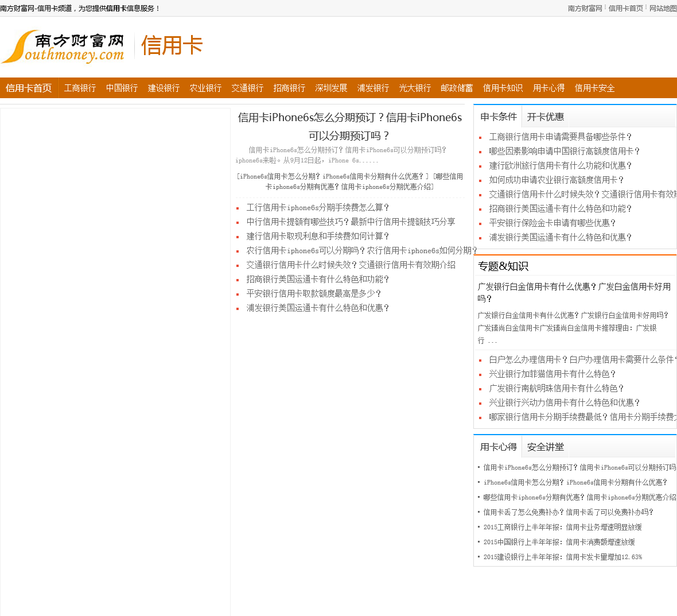Switch to 开卡优惠 tab
The image size is (677, 616).
(545, 117)
